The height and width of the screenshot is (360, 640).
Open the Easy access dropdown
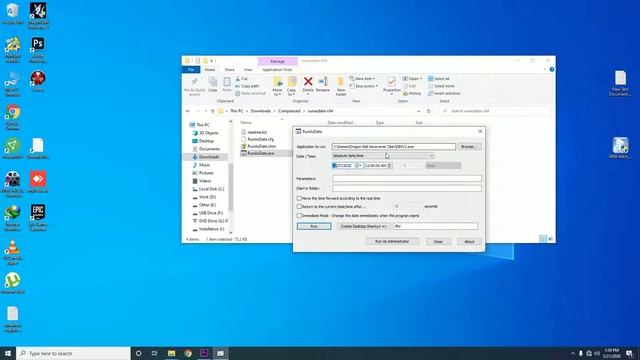tap(364, 86)
